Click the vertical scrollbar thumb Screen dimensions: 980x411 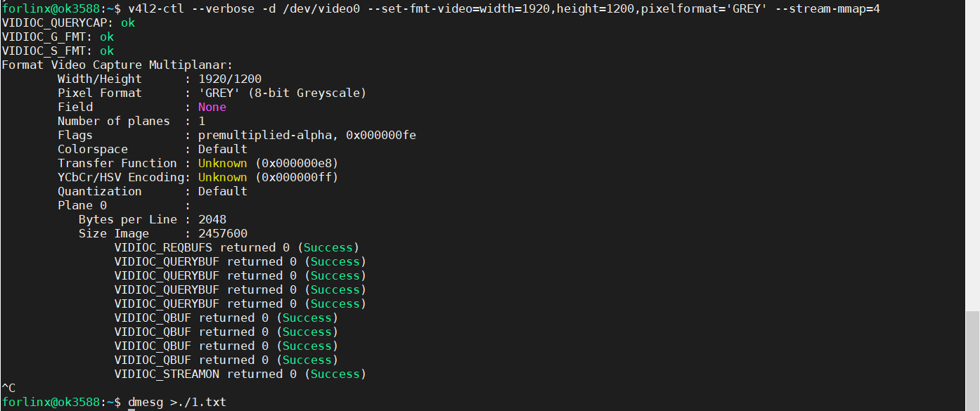pyautogui.click(x=972, y=360)
